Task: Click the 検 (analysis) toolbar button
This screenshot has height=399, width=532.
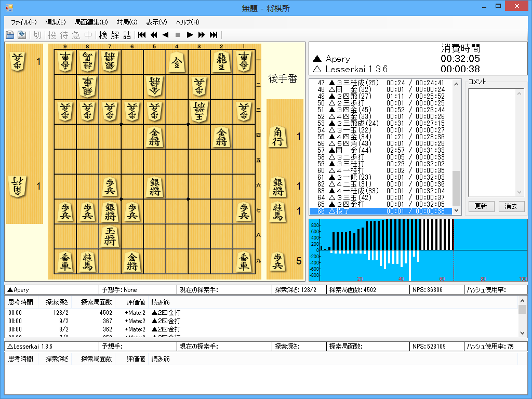Action: [103, 35]
